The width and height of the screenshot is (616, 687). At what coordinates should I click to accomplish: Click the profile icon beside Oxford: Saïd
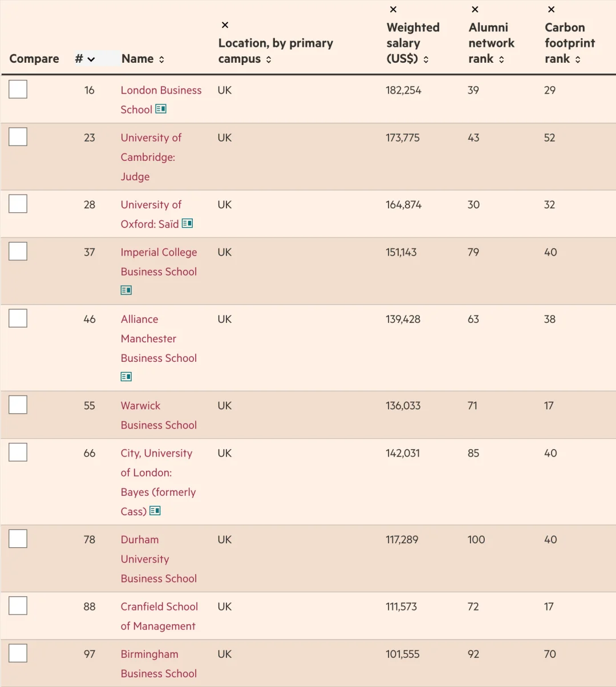187,224
